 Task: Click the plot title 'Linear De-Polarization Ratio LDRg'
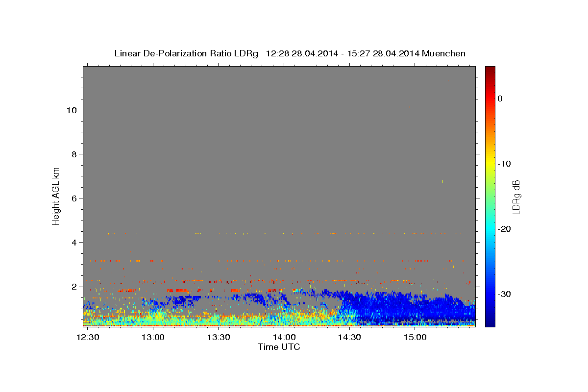click(186, 53)
